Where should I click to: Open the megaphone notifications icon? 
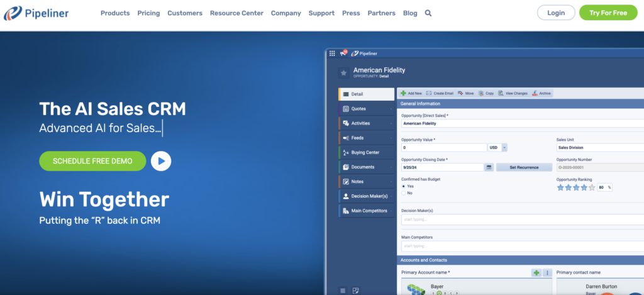click(343, 53)
